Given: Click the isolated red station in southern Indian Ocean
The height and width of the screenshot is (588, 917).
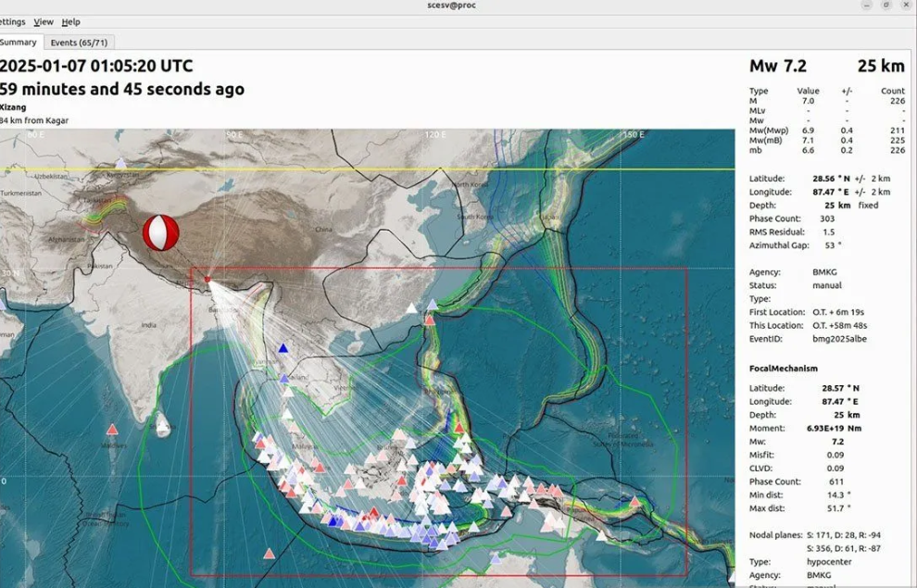Looking at the screenshot, I should pos(269,554).
